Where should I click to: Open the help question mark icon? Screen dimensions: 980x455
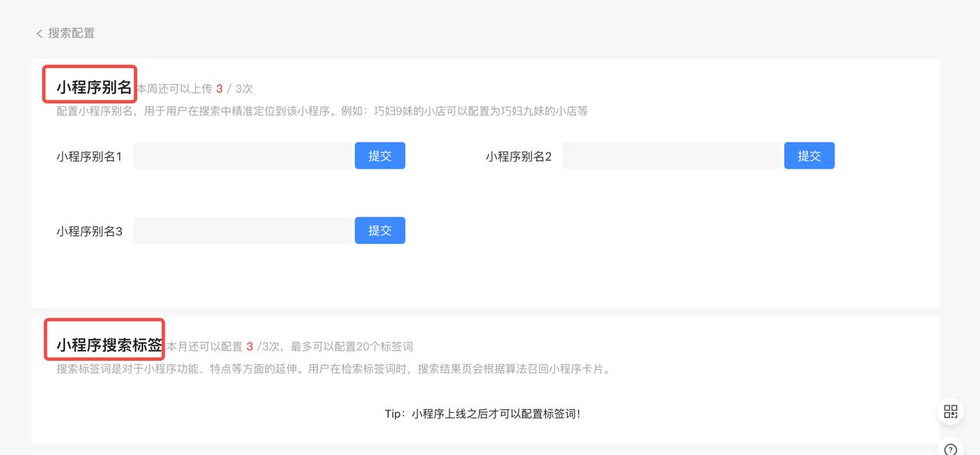click(x=950, y=449)
